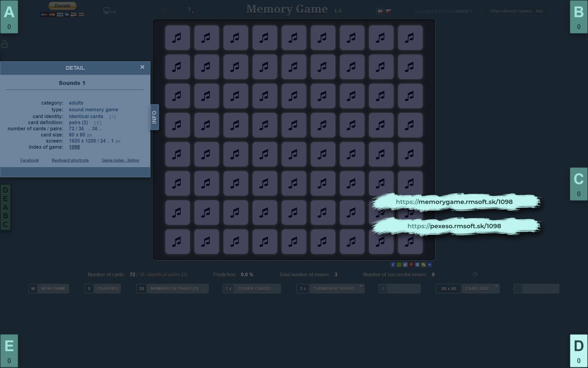Flip the music card in row four, column three

[x=236, y=125]
